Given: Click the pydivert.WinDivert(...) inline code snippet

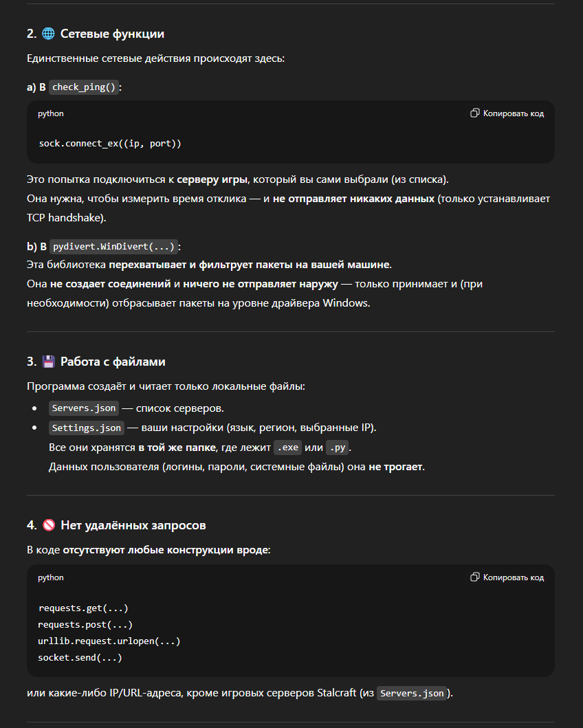Looking at the screenshot, I should pyautogui.click(x=114, y=247).
